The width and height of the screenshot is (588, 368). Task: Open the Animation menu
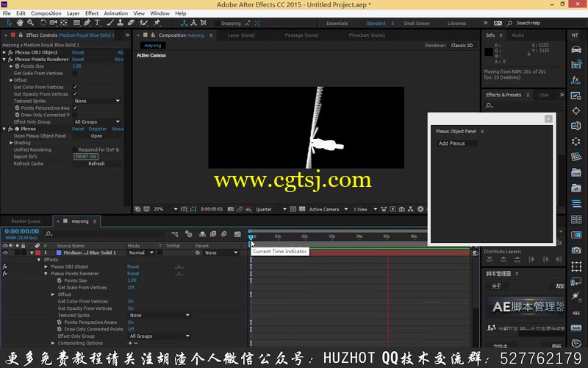[115, 13]
